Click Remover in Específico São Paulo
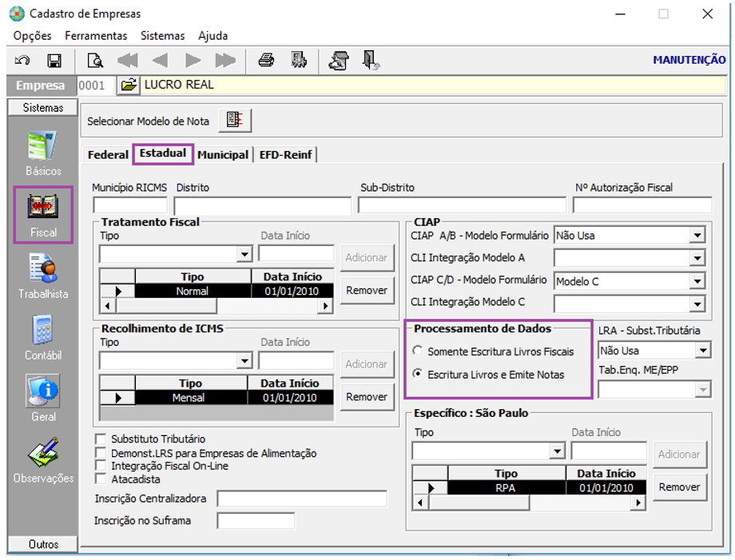 click(679, 487)
